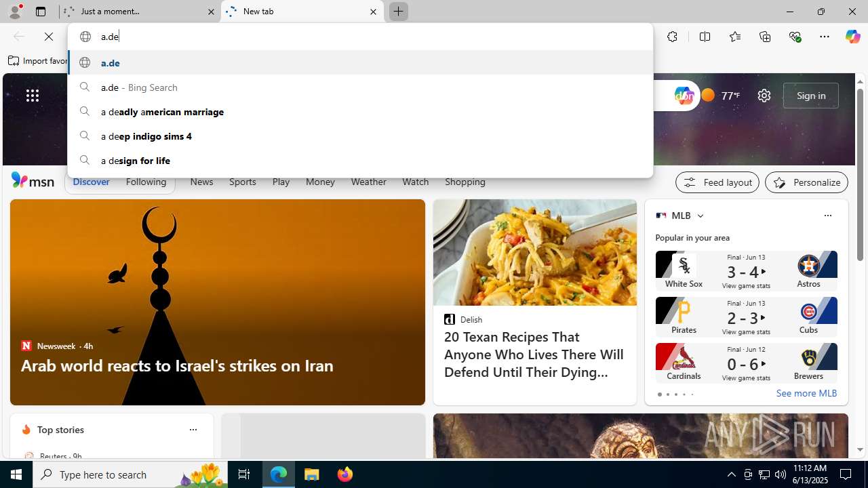The height and width of the screenshot is (488, 868).
Task: Open the Extensions puzzle icon
Action: click(672, 37)
